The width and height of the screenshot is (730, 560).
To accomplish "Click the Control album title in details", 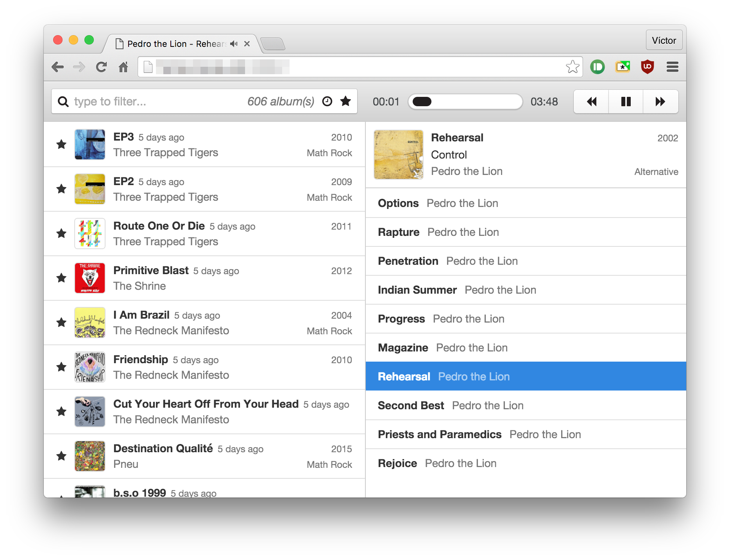I will (449, 155).
